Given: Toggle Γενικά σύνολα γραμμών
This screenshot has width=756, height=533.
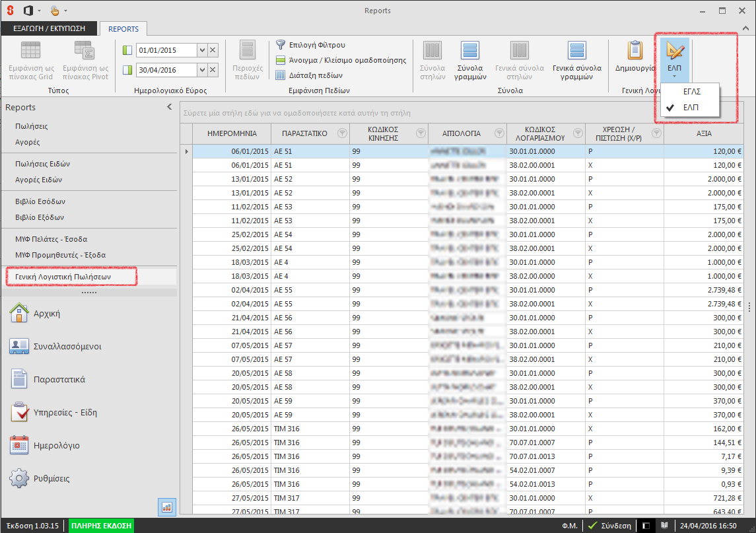Looking at the screenshot, I should [x=576, y=60].
